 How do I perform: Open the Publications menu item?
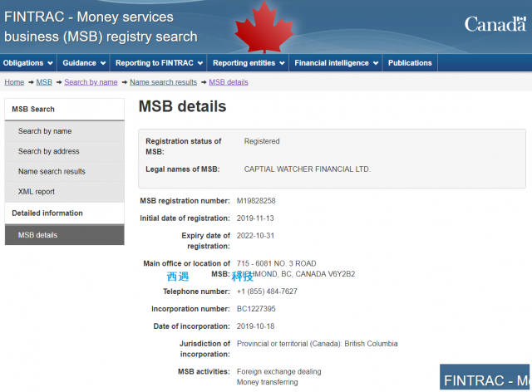point(410,63)
